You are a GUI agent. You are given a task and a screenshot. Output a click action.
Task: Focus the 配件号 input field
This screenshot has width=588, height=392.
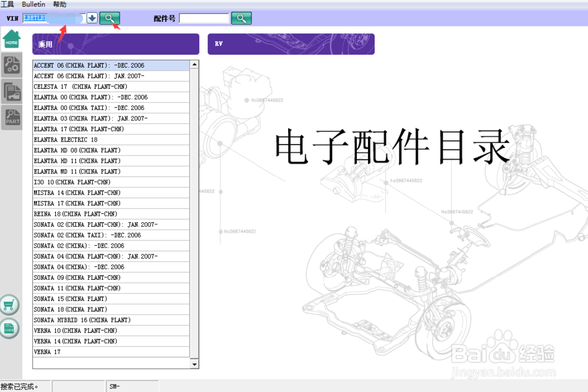pos(204,18)
